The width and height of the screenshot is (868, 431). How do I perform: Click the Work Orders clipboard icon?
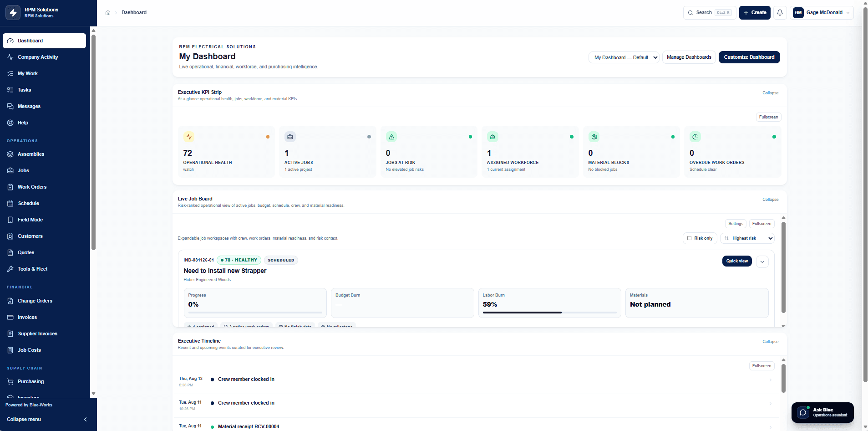pyautogui.click(x=10, y=187)
